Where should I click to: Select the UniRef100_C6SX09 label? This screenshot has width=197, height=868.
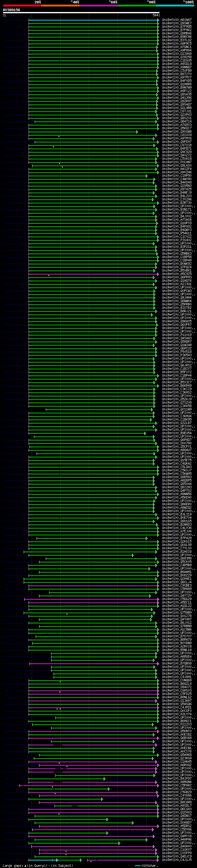pos(177,135)
